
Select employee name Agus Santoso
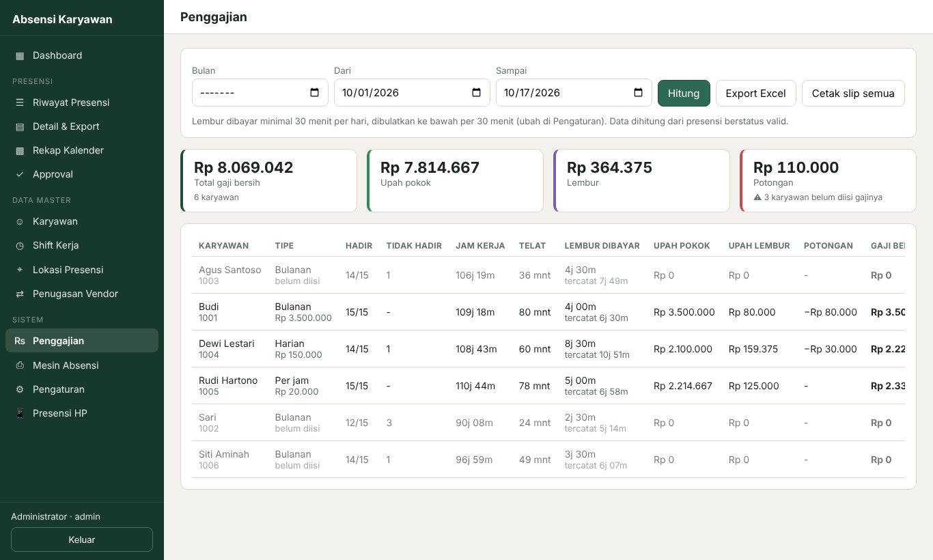coord(229,270)
